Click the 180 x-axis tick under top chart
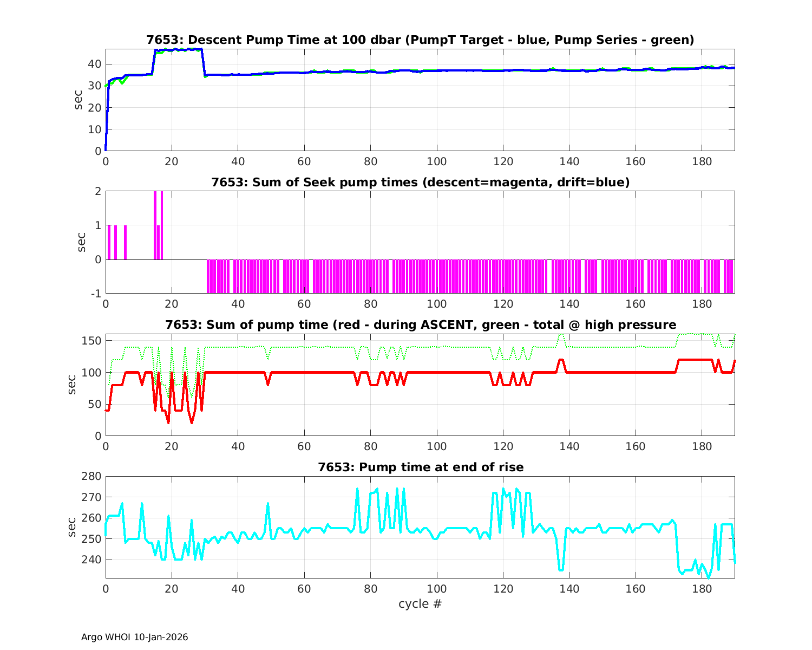Screen dimensions: 812x650 [702, 161]
